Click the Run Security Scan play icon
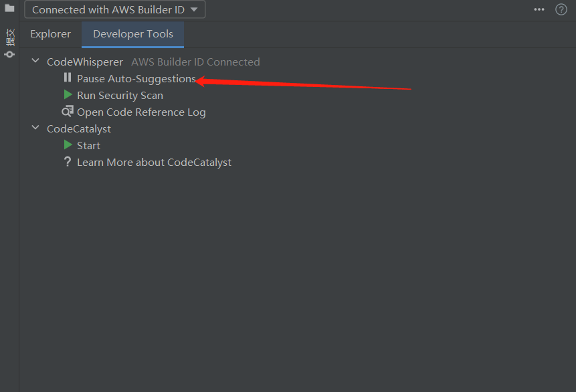 click(67, 95)
